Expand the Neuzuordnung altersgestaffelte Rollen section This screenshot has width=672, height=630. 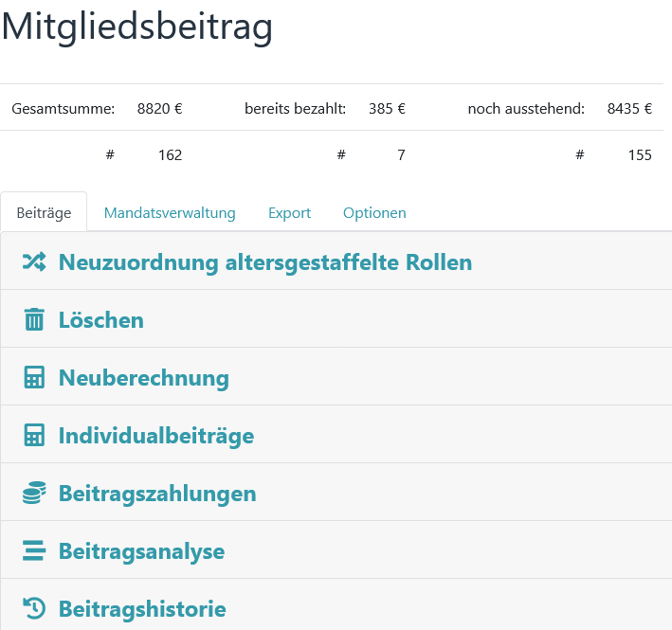tap(265, 262)
